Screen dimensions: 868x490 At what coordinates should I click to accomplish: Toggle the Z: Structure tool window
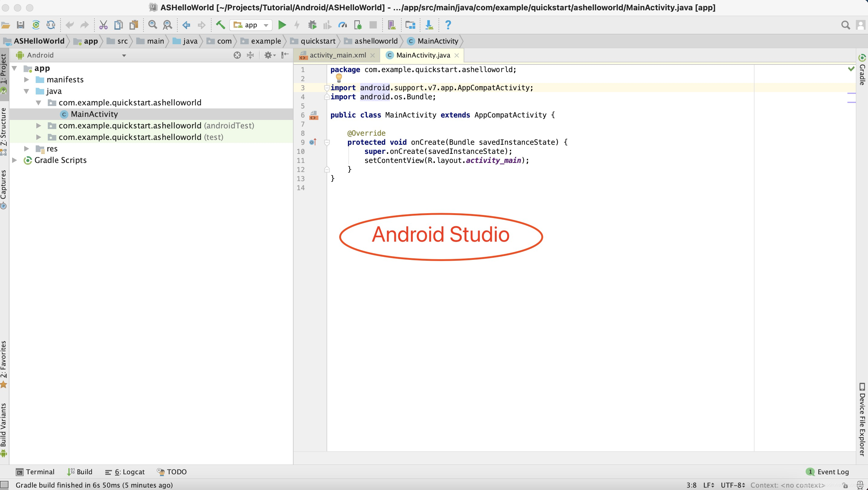4,131
